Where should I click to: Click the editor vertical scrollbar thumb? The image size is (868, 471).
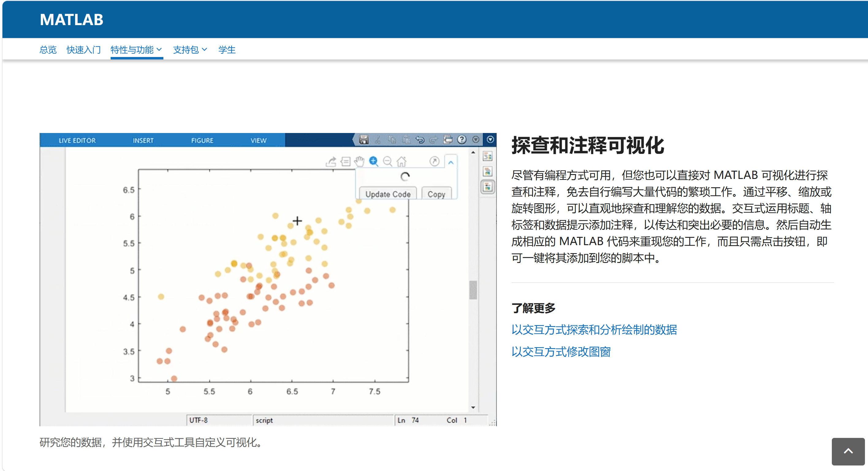[473, 290]
